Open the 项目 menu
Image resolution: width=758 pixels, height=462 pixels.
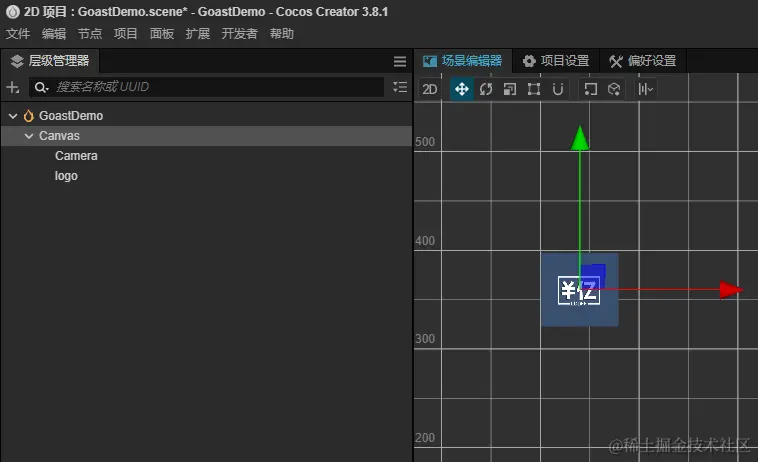pyautogui.click(x=126, y=33)
